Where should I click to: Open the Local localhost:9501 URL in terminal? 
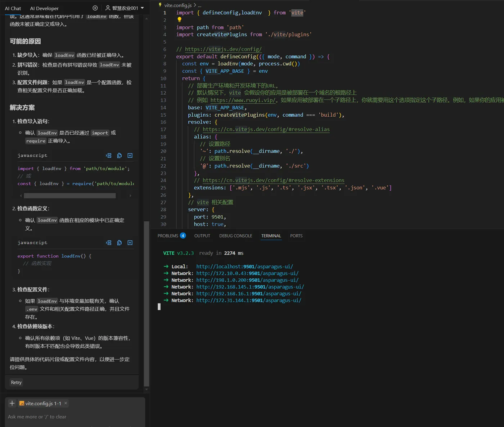click(245, 266)
